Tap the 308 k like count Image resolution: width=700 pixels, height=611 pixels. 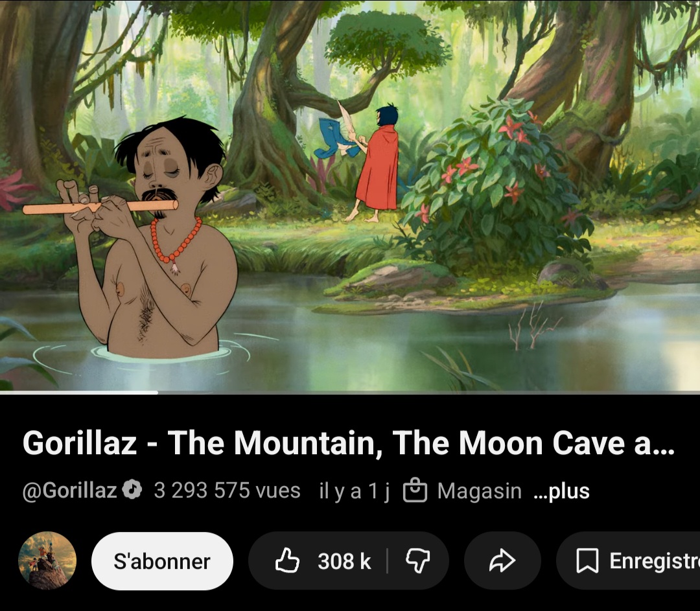[344, 562]
